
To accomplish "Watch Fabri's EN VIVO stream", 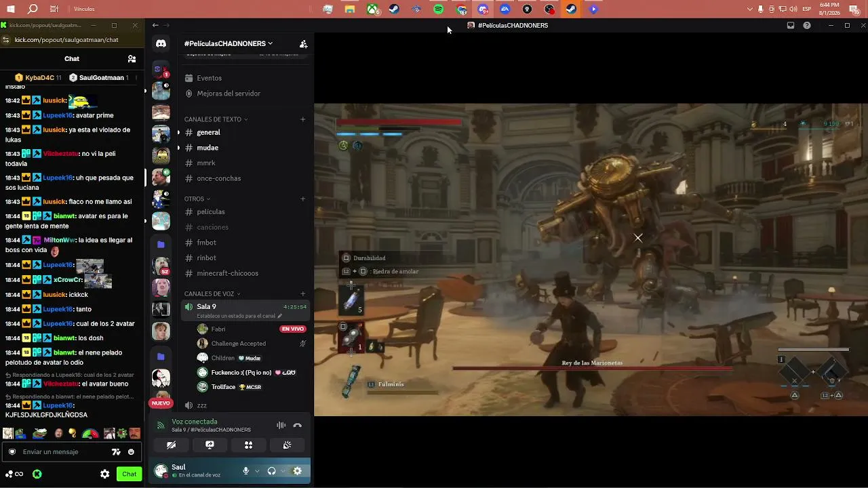I will 293,329.
